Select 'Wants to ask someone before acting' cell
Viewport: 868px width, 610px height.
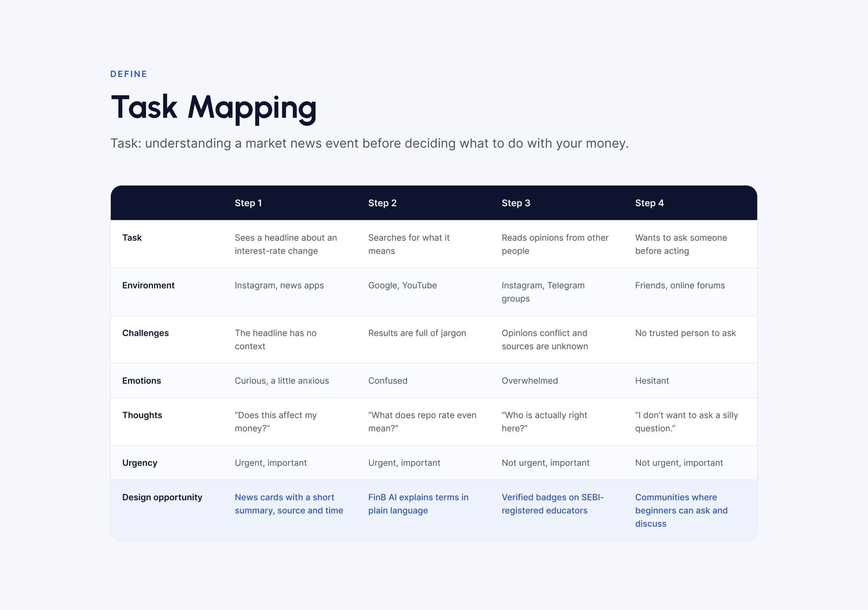tap(681, 244)
